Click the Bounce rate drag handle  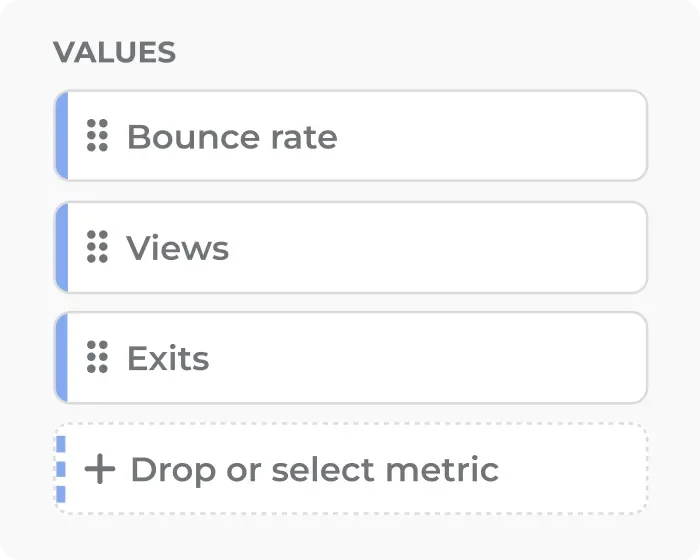pyautogui.click(x=97, y=136)
